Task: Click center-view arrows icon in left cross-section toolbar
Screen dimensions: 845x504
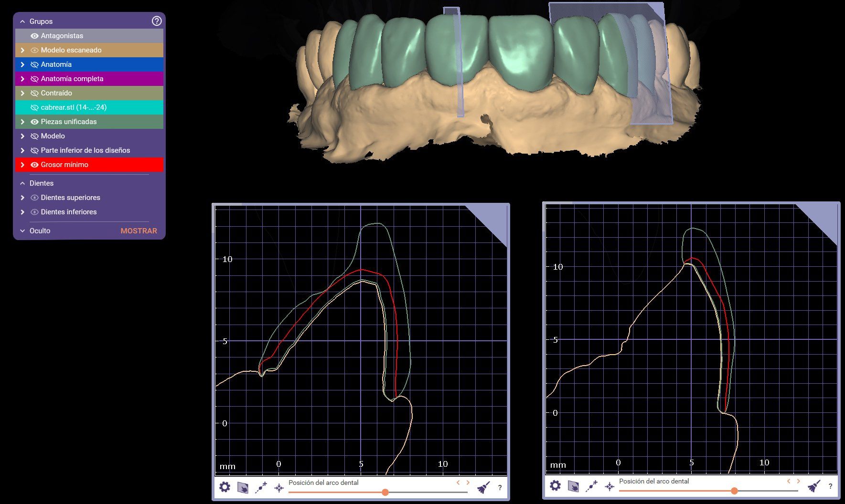Action: 279,488
